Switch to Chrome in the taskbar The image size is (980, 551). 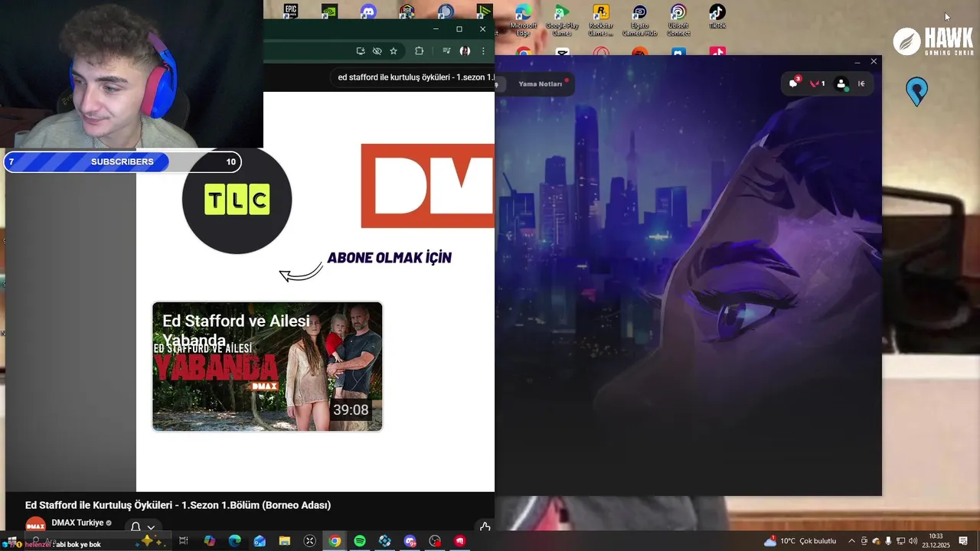click(x=335, y=541)
